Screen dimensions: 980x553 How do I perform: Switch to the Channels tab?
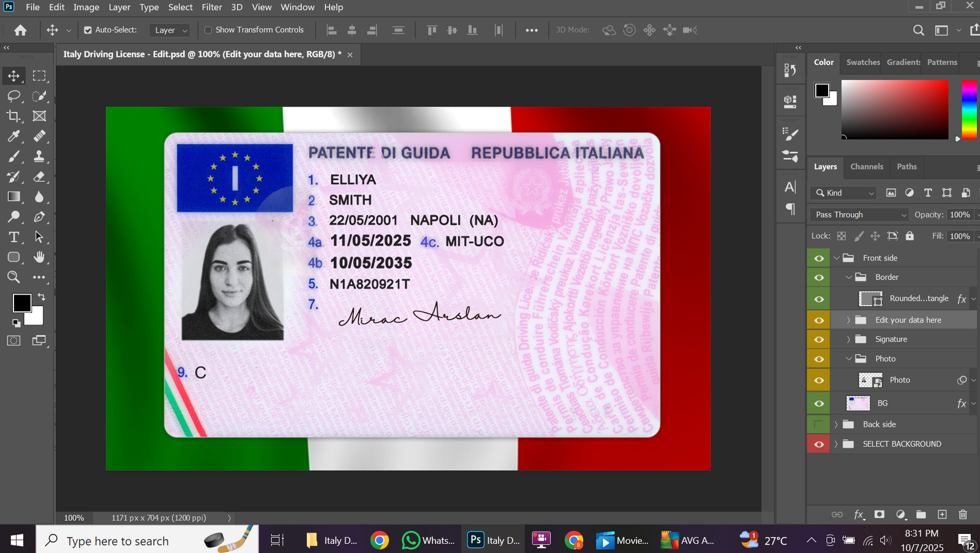pyautogui.click(x=866, y=167)
